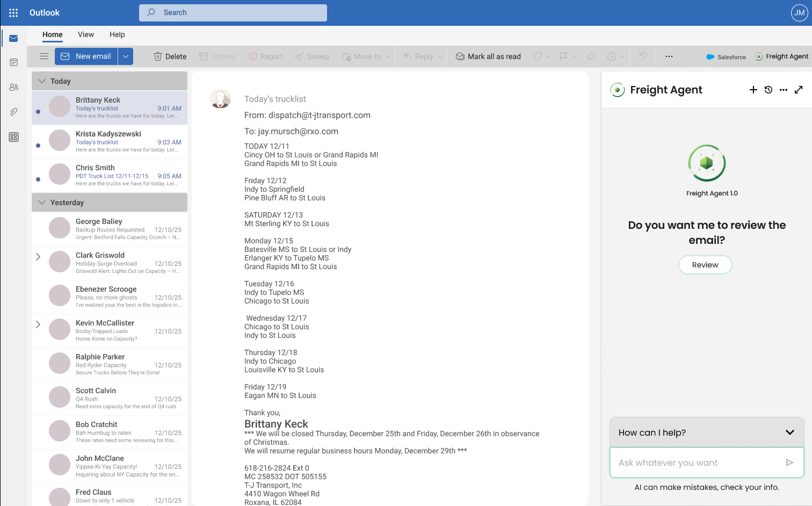
Task: Pin the selected email
Action: click(591, 56)
